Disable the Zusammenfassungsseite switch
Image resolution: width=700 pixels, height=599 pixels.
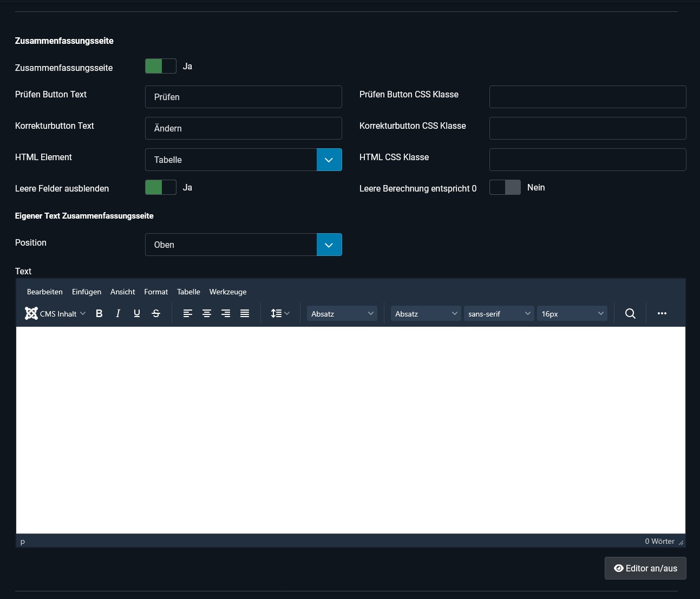161,66
